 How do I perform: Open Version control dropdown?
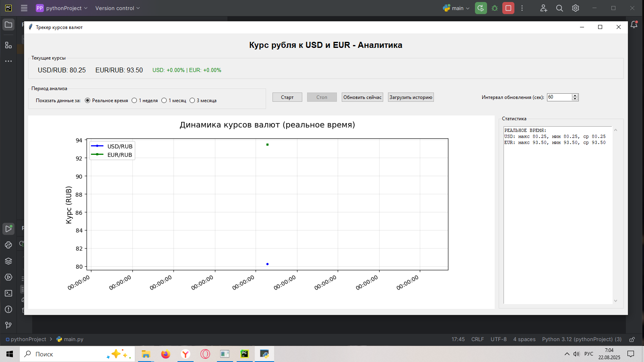(x=118, y=8)
